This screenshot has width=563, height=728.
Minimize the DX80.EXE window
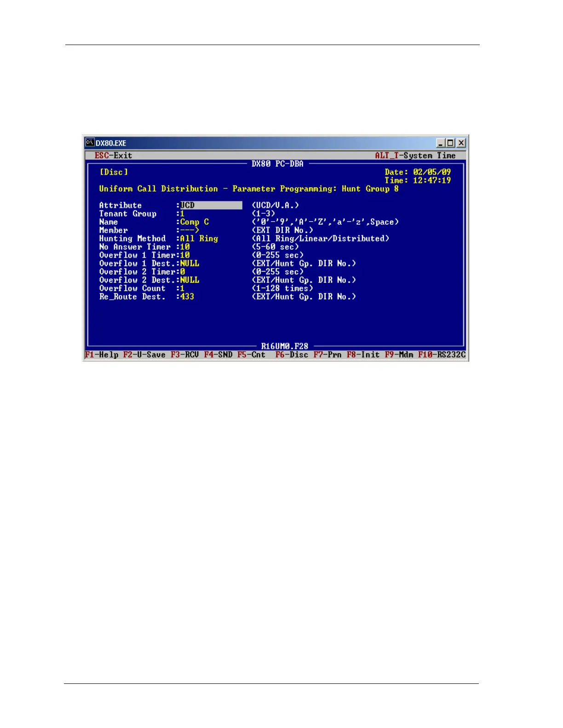[440, 143]
